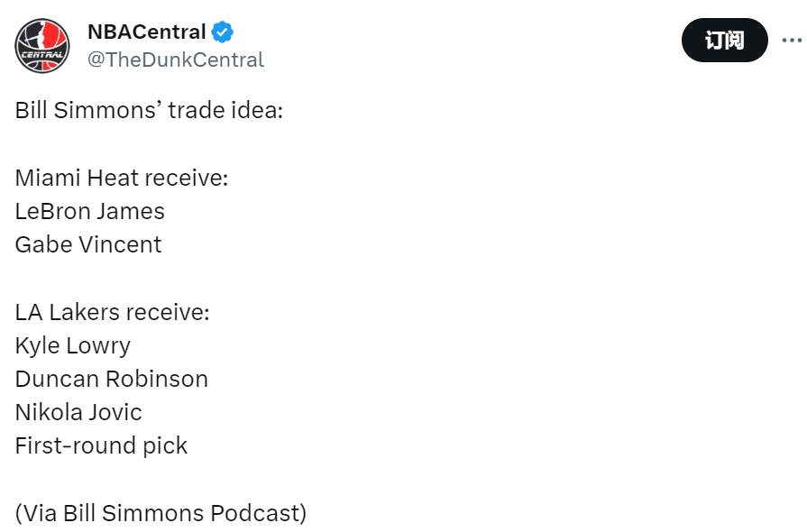Click the CENTRAL banner in the profile logo
Image resolution: width=807 pixels, height=532 pixels.
[x=42, y=54]
